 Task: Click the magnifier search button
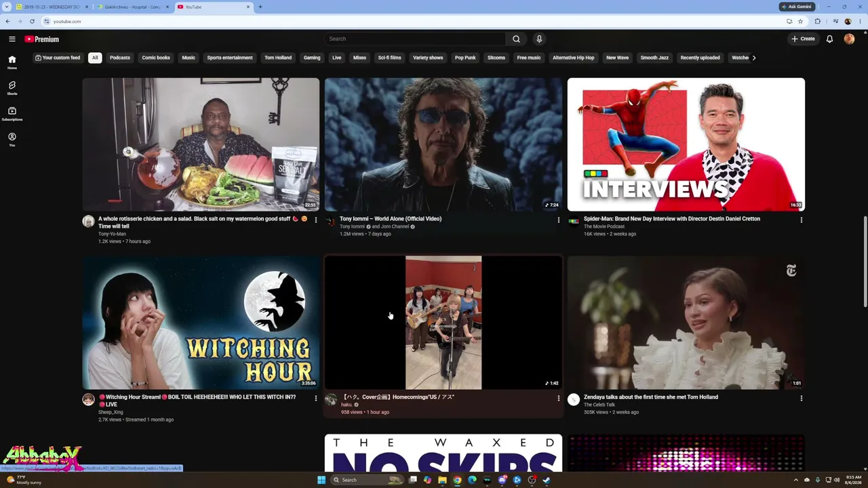pyautogui.click(x=516, y=39)
